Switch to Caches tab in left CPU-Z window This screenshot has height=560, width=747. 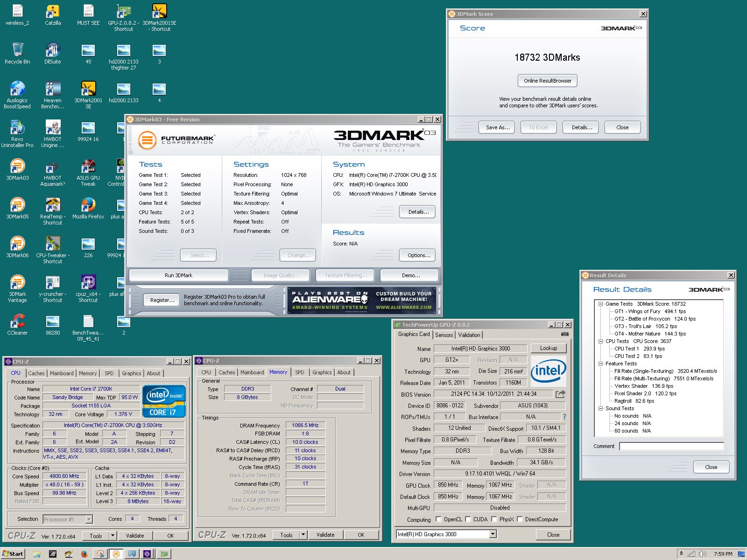36,373
